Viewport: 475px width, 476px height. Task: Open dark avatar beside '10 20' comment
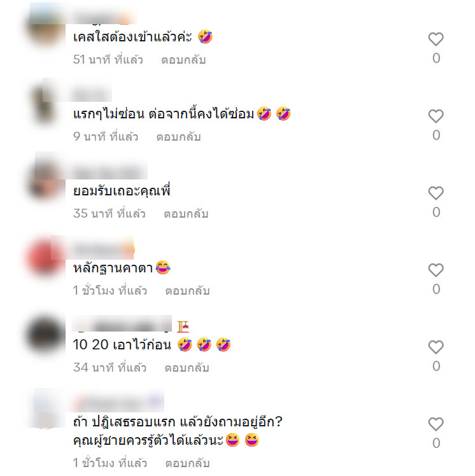click(46, 335)
